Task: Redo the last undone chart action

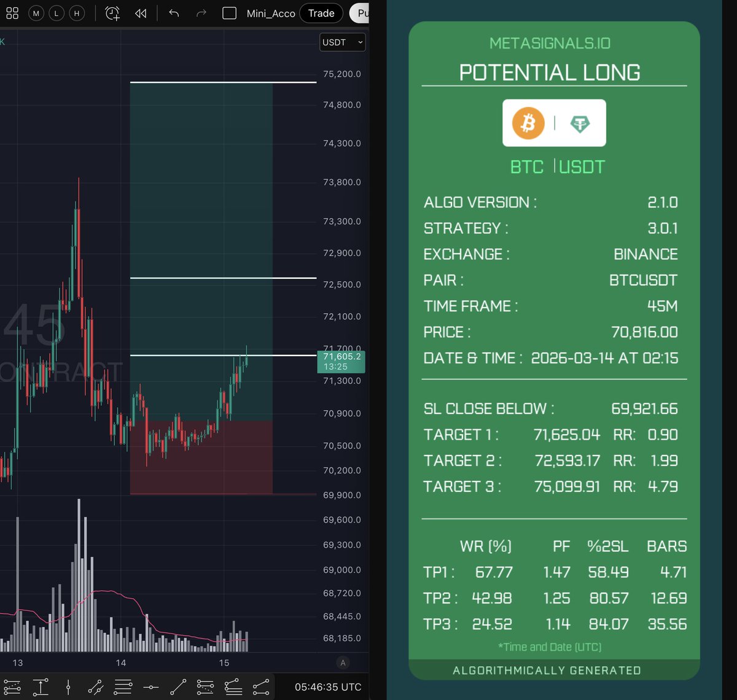Action: tap(201, 13)
